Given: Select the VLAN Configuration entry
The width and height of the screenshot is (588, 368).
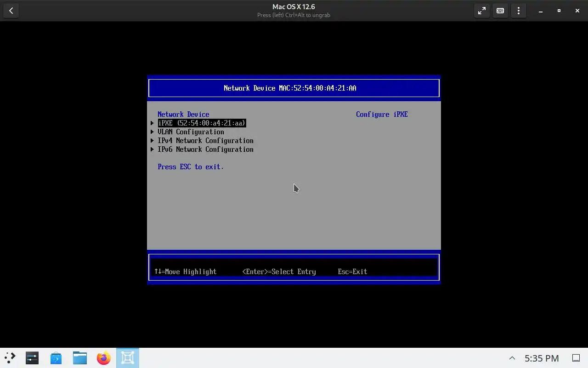Looking at the screenshot, I should [191, 132].
